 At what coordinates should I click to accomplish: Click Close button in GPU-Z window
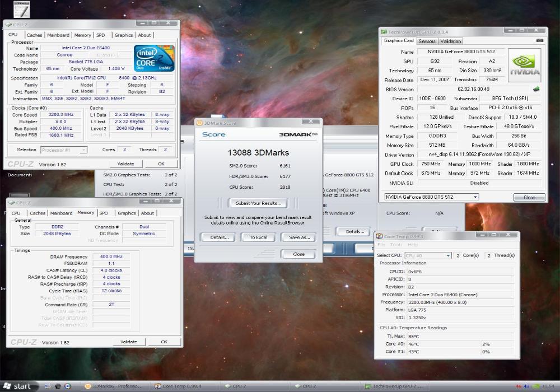point(529,198)
